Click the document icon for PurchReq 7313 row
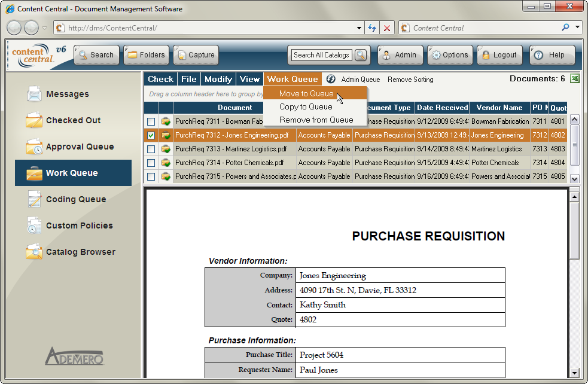Image resolution: width=588 pixels, height=384 pixels. (166, 149)
